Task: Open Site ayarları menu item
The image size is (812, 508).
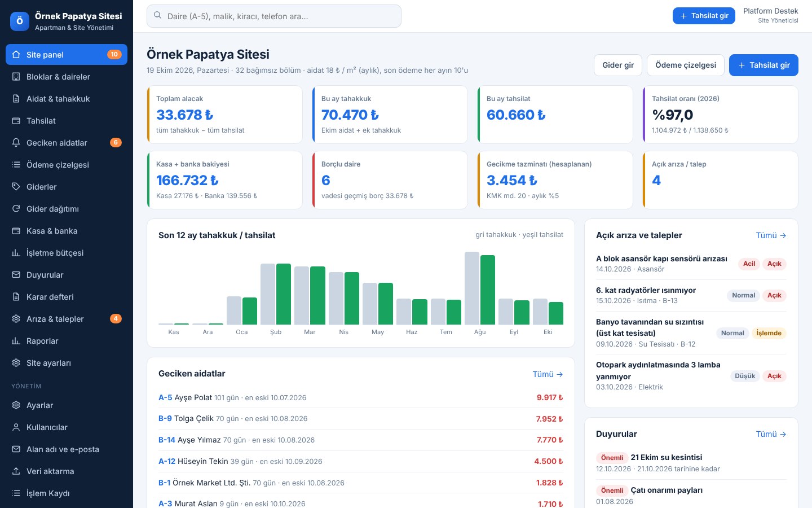Action: click(x=67, y=363)
